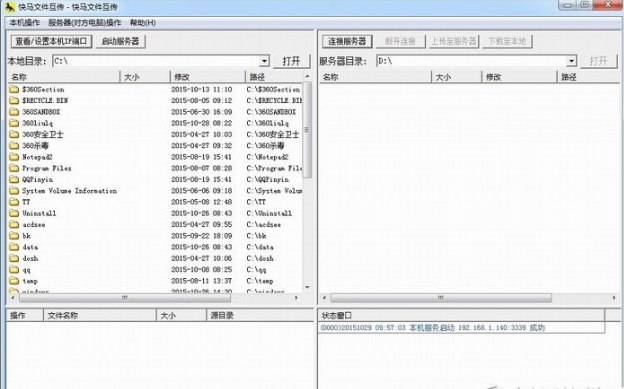Click server list horizontal scrollbar thumb

441,297
